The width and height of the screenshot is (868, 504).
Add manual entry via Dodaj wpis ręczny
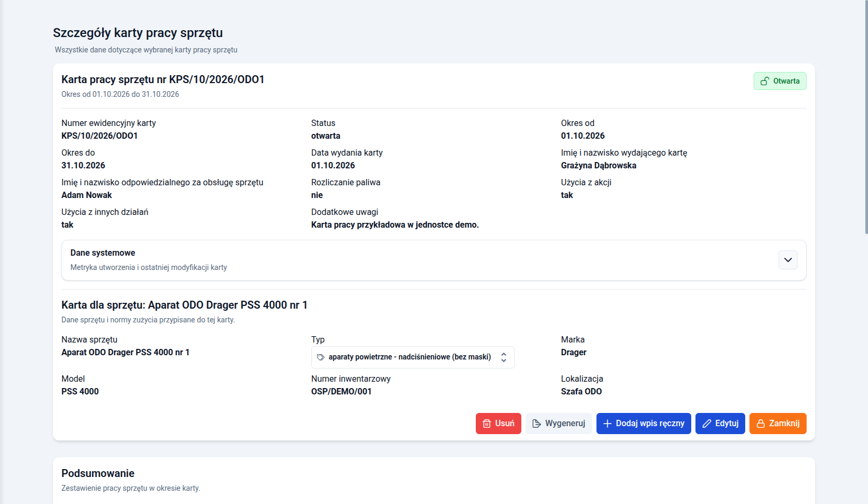644,424
